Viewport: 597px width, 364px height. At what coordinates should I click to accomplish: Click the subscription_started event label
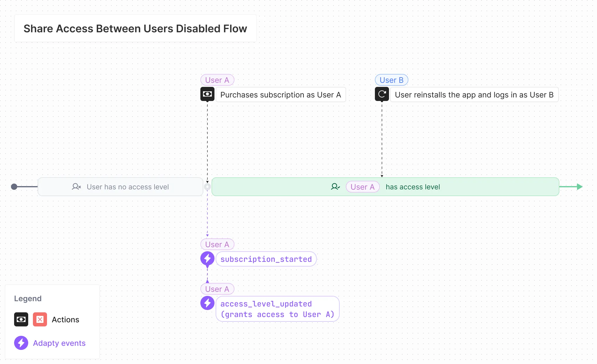pyautogui.click(x=266, y=259)
